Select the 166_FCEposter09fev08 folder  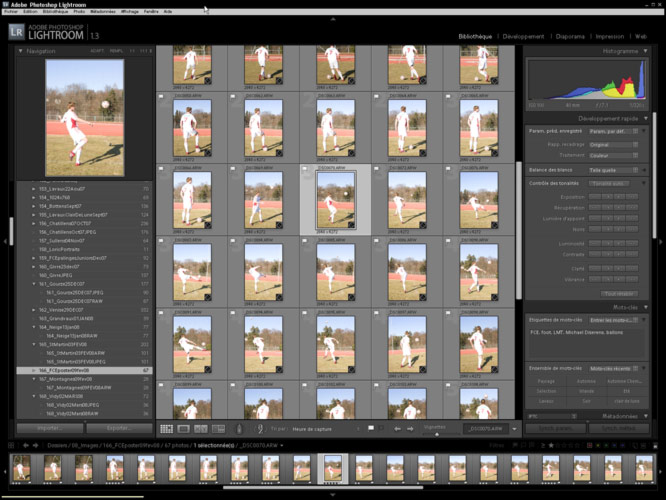click(80, 370)
